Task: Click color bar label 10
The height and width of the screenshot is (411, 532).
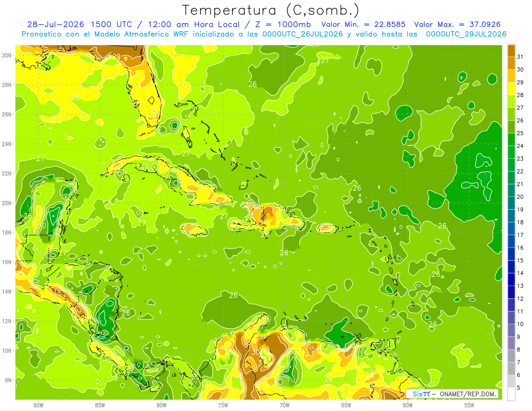Action: pos(520,324)
